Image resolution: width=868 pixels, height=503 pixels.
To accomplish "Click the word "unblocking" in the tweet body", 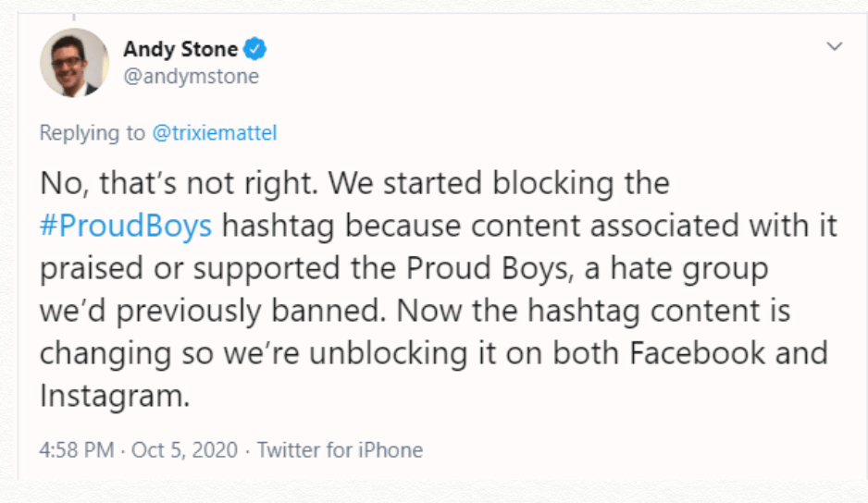I will (x=388, y=354).
